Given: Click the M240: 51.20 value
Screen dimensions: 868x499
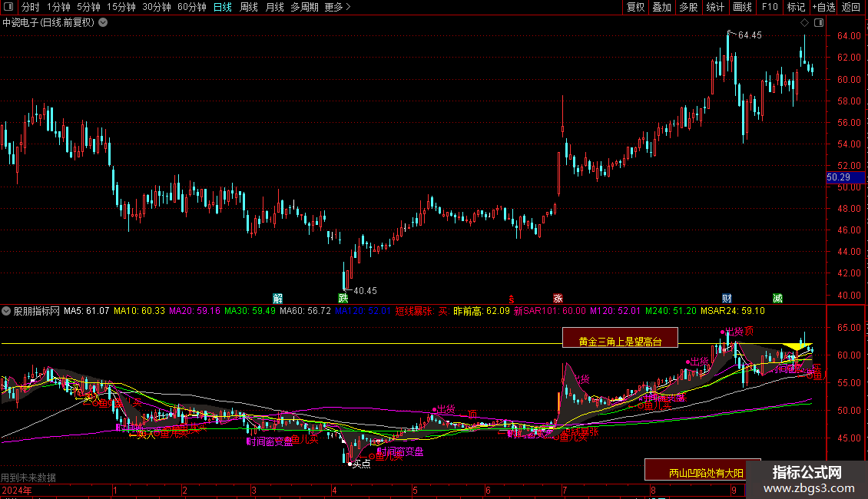Looking at the screenshot, I should 671,311.
